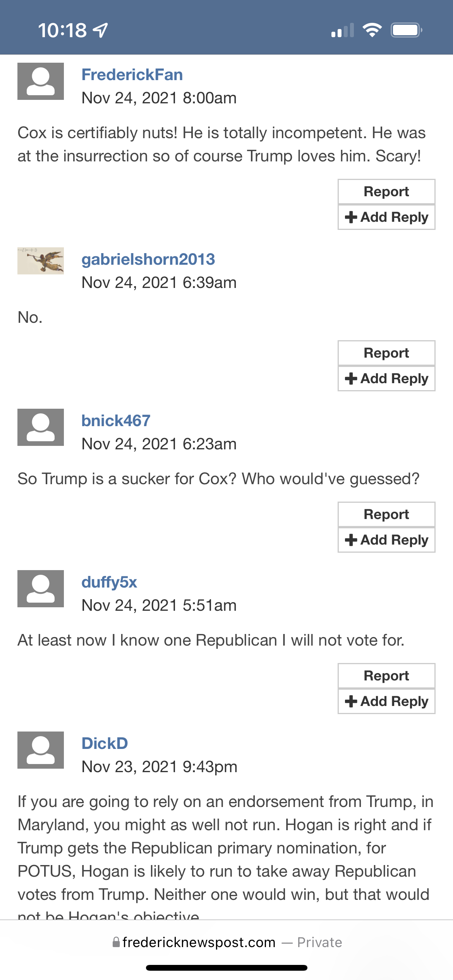Report duffy5x's comment
The width and height of the screenshot is (453, 980).
pos(386,676)
